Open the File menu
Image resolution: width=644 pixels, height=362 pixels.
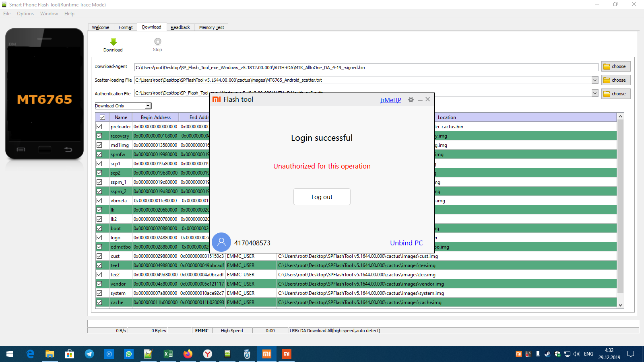pos(7,14)
